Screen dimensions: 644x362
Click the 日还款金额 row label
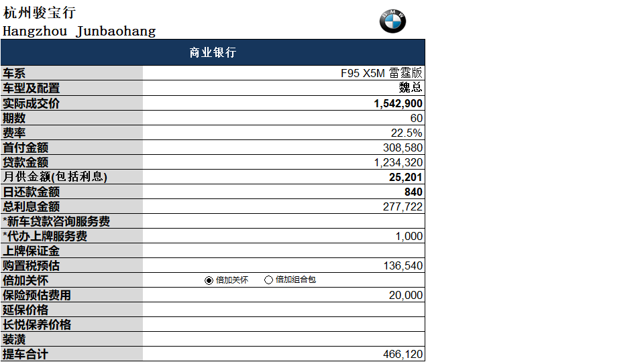pyautogui.click(x=32, y=192)
